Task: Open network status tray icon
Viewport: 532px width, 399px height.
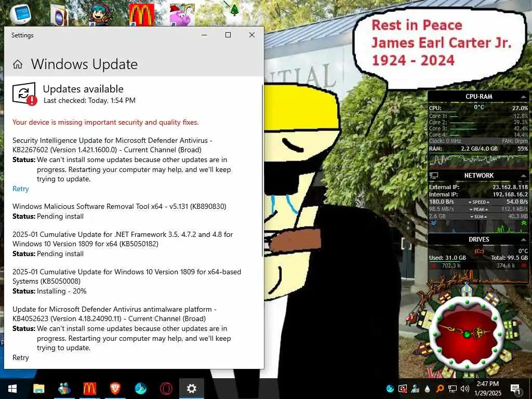Action: (x=453, y=389)
